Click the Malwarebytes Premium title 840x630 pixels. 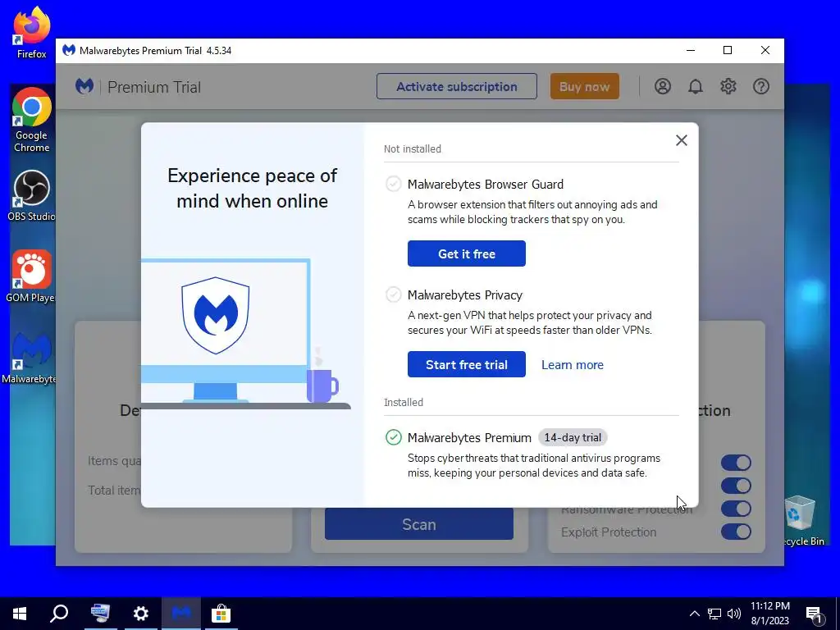pos(469,438)
